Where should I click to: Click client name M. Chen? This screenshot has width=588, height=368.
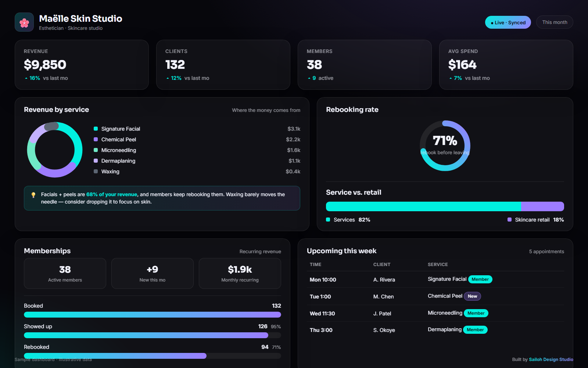pyautogui.click(x=384, y=297)
